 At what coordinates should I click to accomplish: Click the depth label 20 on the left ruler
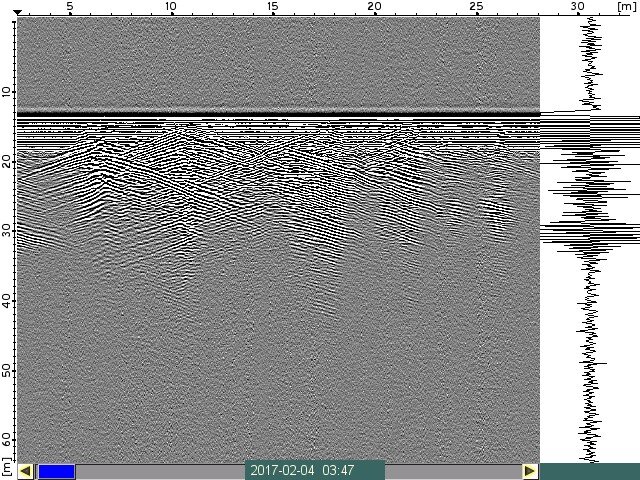7,162
